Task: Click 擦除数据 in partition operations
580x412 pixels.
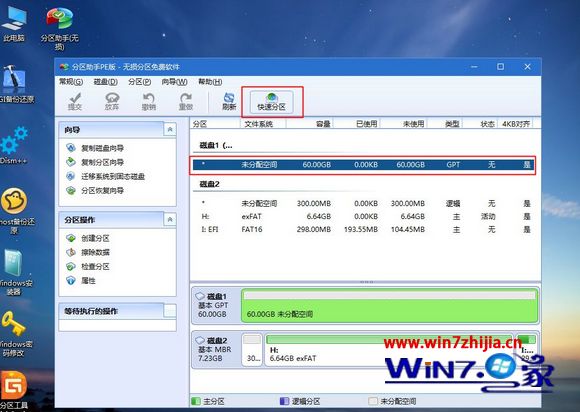Action: (95, 252)
